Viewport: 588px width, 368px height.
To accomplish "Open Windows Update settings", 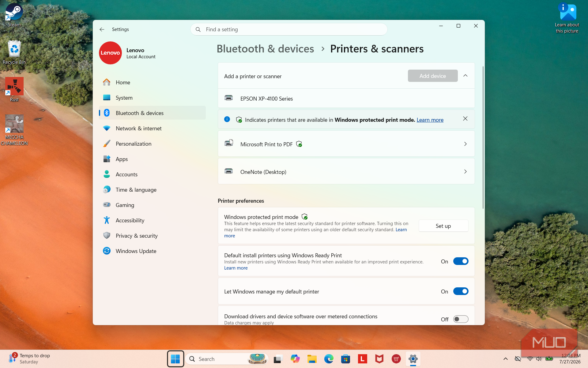I will coord(152,251).
